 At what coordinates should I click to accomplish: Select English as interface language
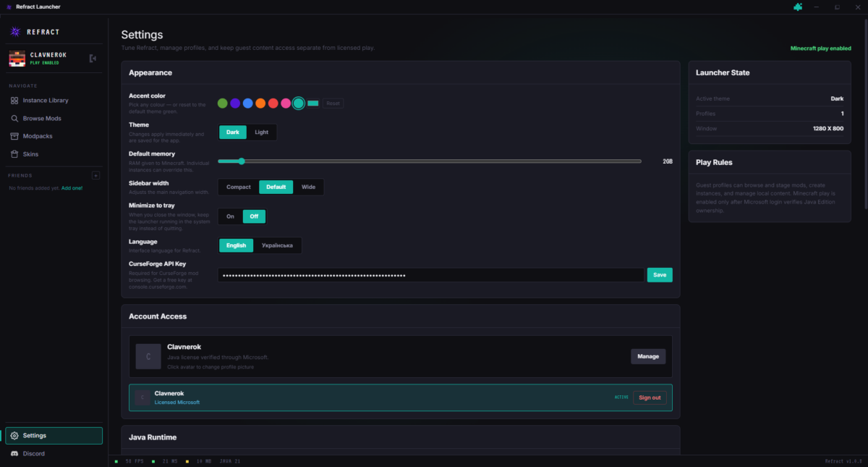point(237,245)
